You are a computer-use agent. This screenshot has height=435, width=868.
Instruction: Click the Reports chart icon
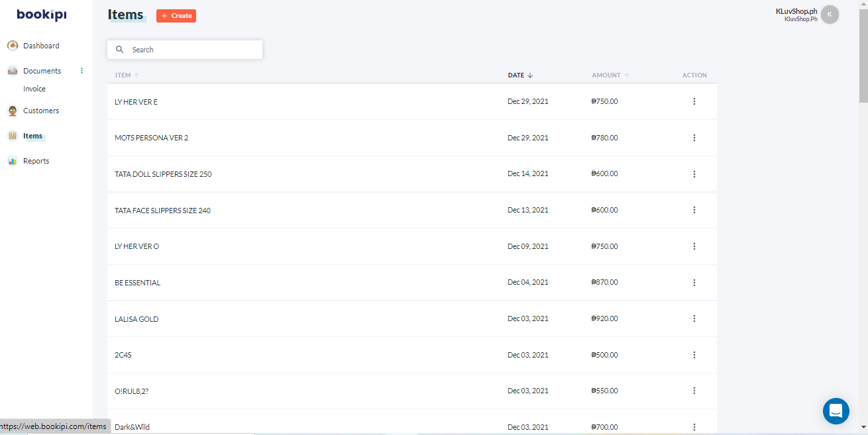13,161
